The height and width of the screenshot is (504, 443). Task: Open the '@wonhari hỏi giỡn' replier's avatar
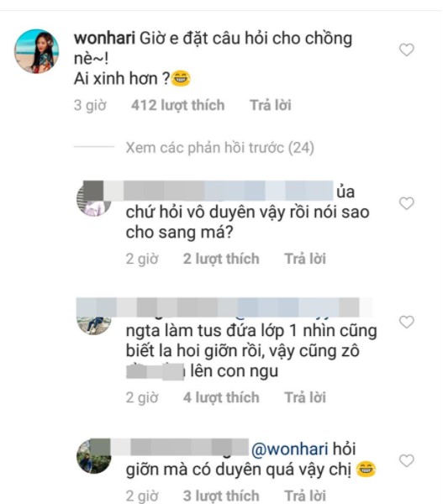(x=94, y=456)
